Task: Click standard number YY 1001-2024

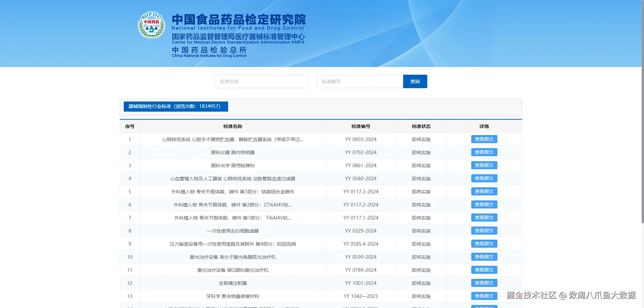Action: click(x=361, y=283)
